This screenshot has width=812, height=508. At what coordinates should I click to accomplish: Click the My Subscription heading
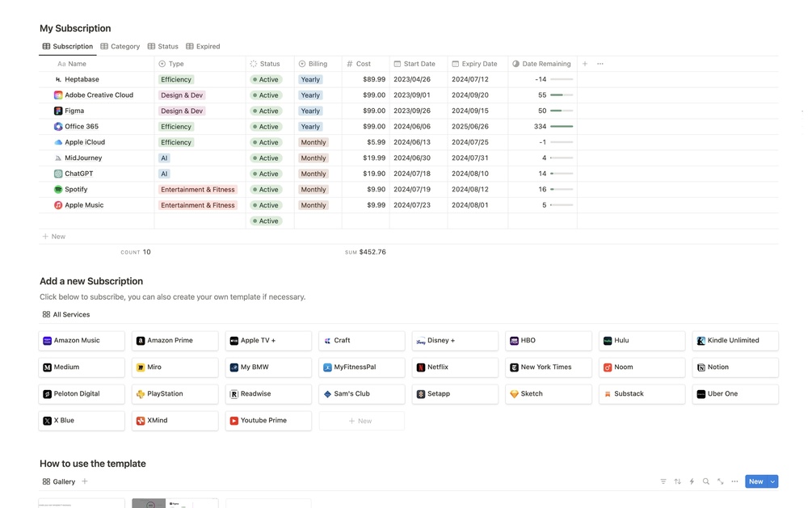[x=75, y=28]
